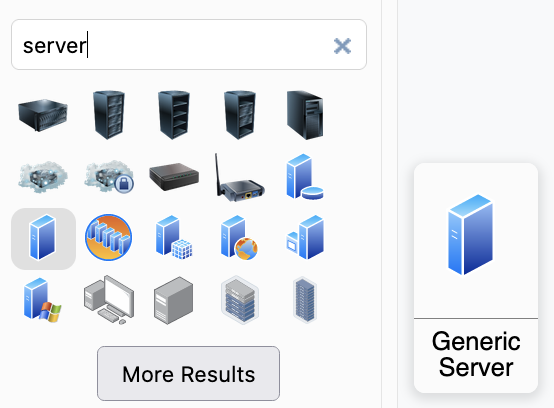Select the orange circle server farm icon
The height and width of the screenshot is (408, 554).
tap(108, 238)
